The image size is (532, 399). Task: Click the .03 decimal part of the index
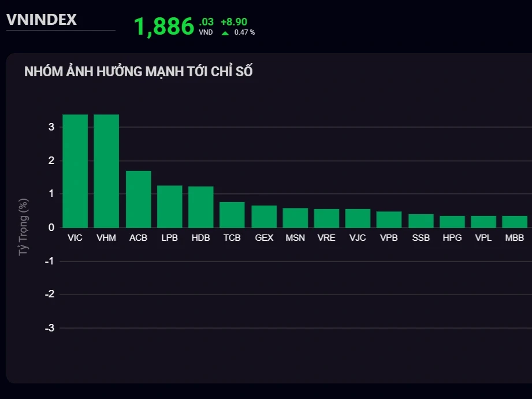[x=206, y=22]
